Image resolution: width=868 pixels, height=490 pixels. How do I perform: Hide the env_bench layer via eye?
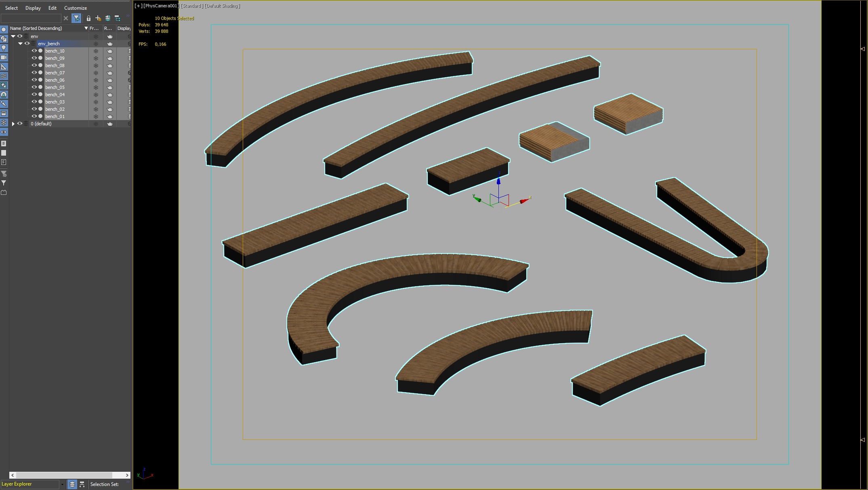[x=27, y=44]
